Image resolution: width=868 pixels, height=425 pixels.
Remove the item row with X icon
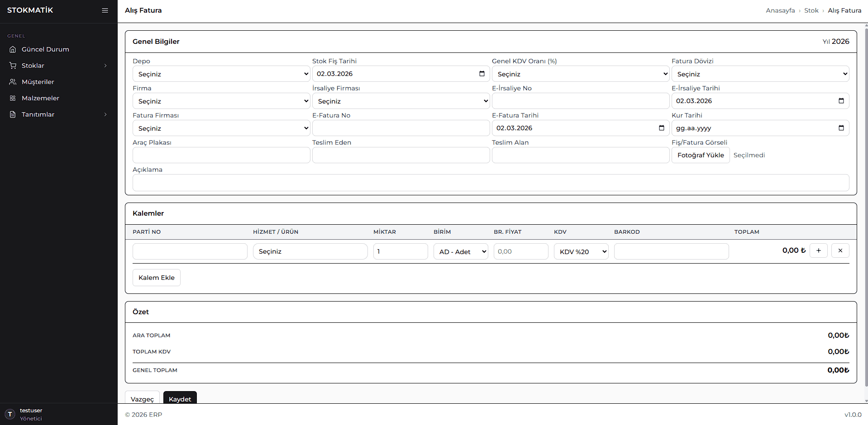pos(840,250)
